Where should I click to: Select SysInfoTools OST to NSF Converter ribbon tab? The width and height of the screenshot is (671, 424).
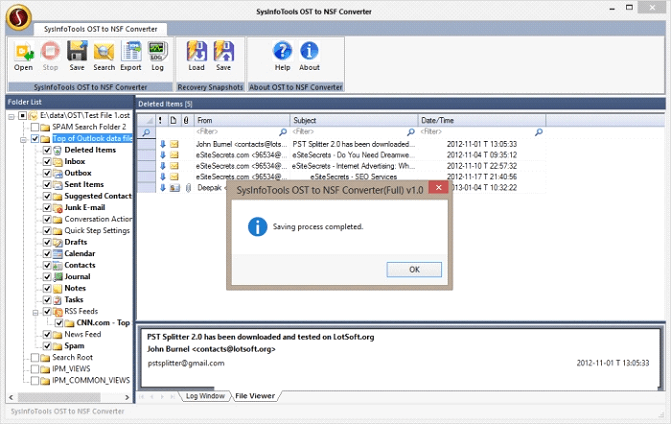click(x=101, y=29)
